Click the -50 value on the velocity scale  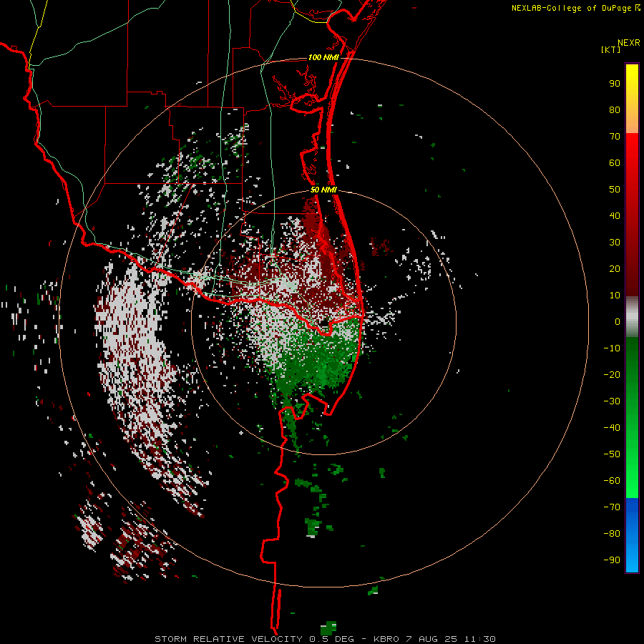[x=612, y=454]
